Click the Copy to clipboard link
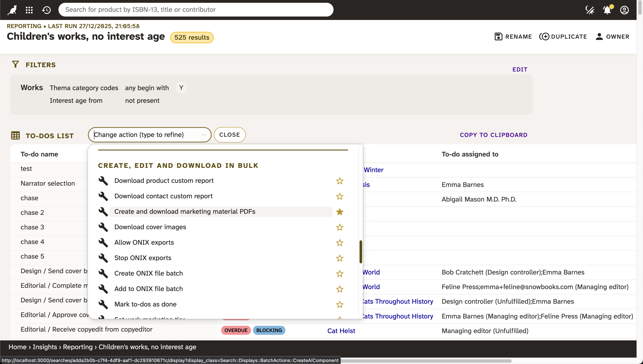This screenshot has height=364, width=643. (x=493, y=135)
